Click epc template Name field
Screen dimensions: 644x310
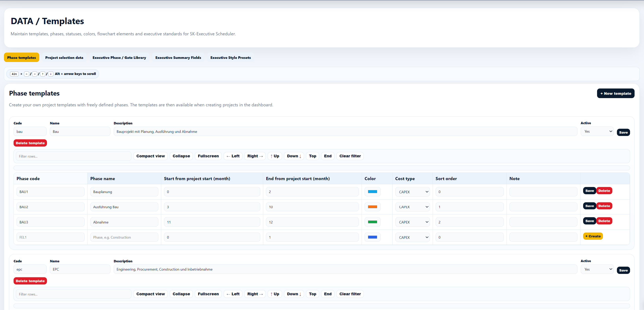coord(80,269)
